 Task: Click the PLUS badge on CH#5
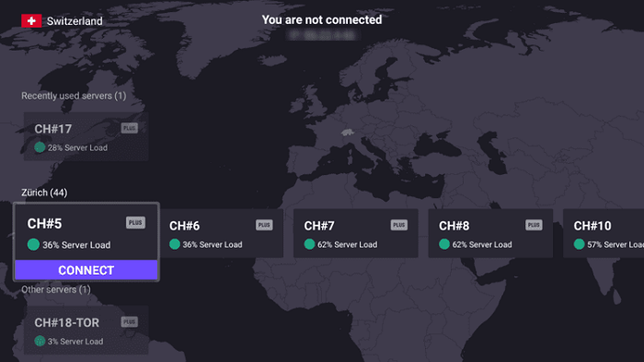(135, 223)
